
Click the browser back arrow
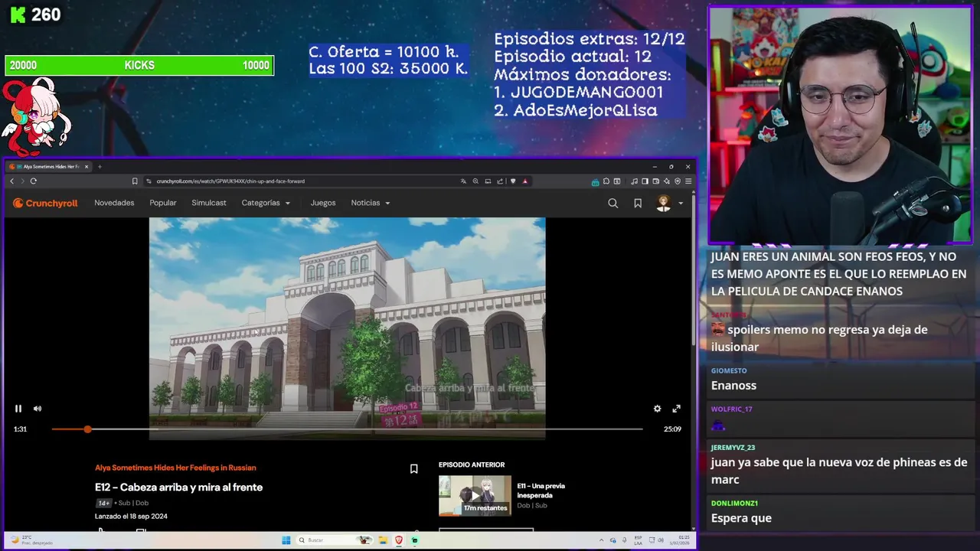click(x=12, y=181)
